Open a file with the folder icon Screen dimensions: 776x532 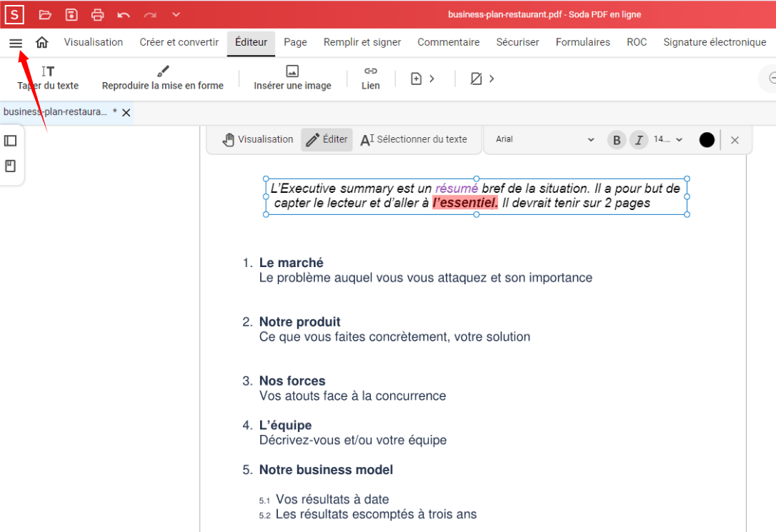(x=45, y=15)
